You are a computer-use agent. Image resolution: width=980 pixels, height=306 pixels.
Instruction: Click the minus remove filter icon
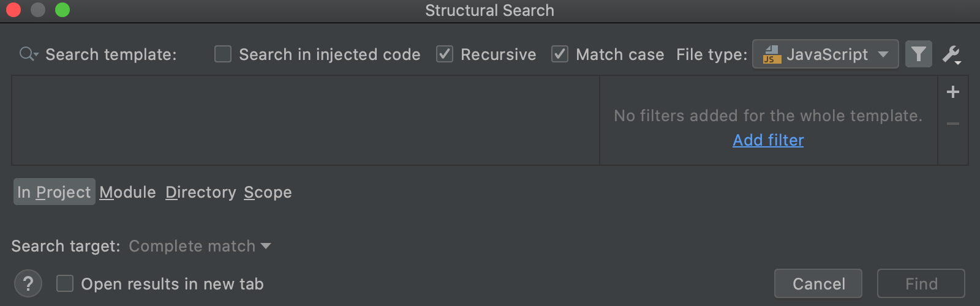coord(953,124)
